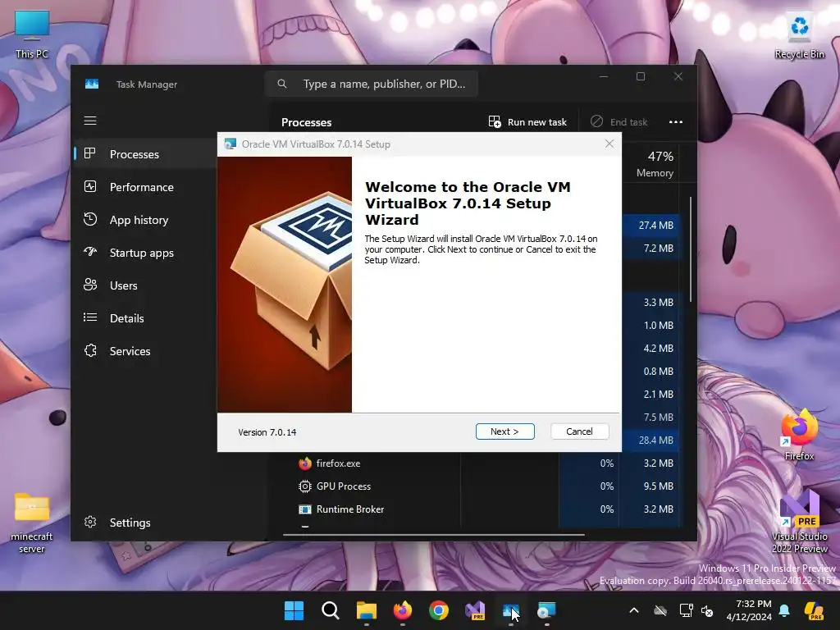Image resolution: width=840 pixels, height=630 pixels.
Task: Open Firefox from the taskbar
Action: 402,610
